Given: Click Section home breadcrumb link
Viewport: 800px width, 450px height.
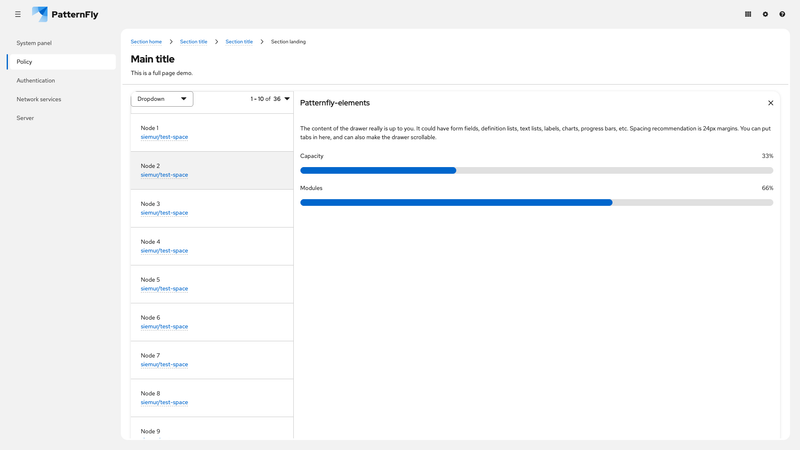Looking at the screenshot, I should click(x=146, y=42).
